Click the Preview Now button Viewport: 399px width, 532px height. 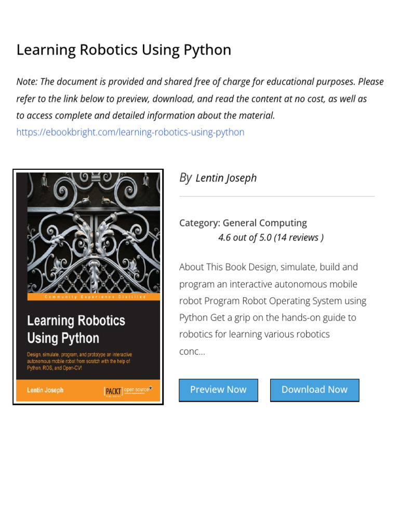click(219, 390)
